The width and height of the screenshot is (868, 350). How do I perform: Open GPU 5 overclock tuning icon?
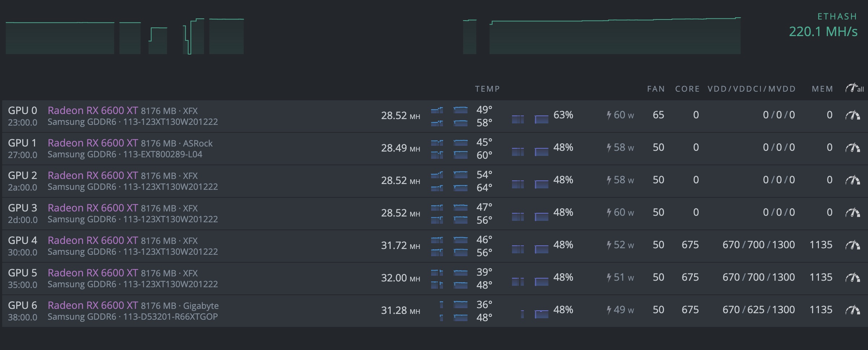click(852, 278)
